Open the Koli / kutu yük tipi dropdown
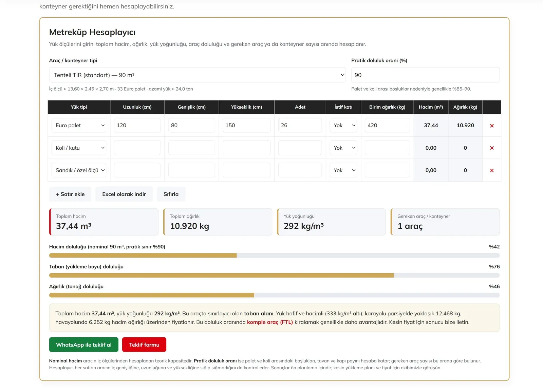The height and width of the screenshot is (392, 543). [79, 148]
